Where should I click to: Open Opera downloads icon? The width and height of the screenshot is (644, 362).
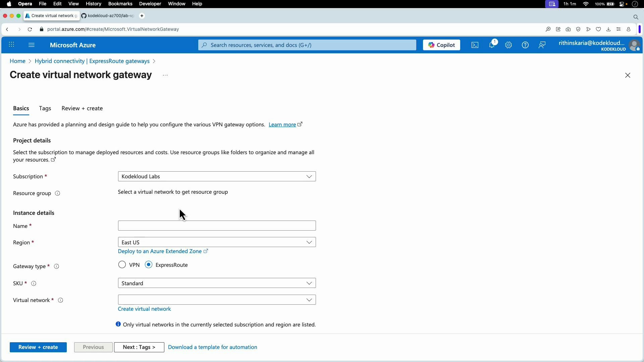point(608,29)
